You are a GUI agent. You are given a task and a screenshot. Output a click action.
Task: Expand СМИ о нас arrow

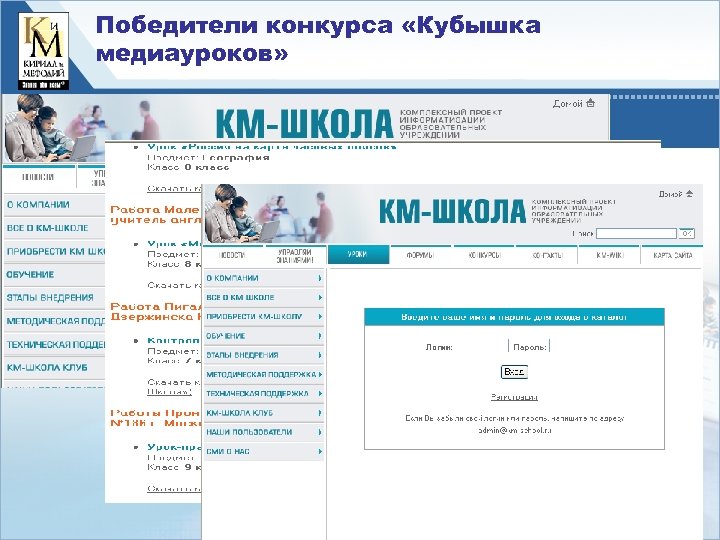coord(320,451)
